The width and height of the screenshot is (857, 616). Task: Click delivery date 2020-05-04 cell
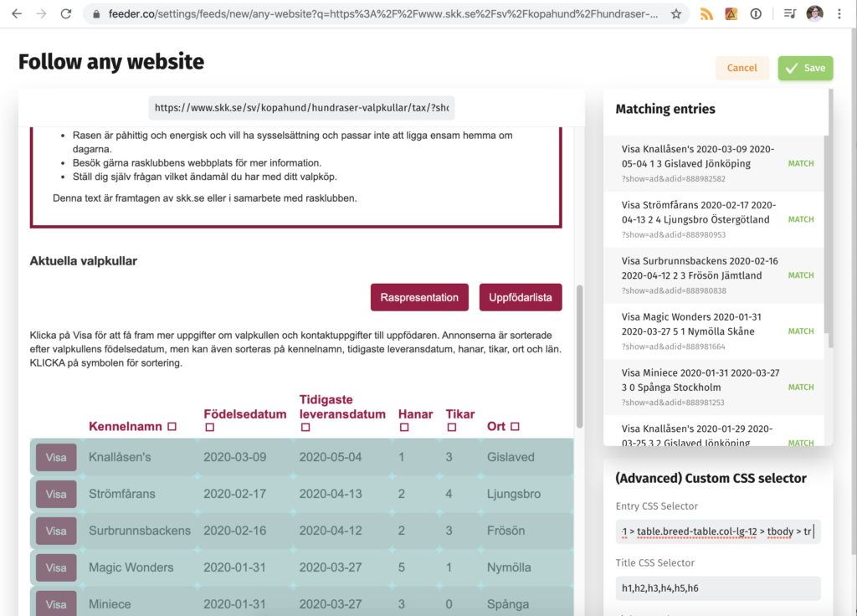pyautogui.click(x=330, y=457)
